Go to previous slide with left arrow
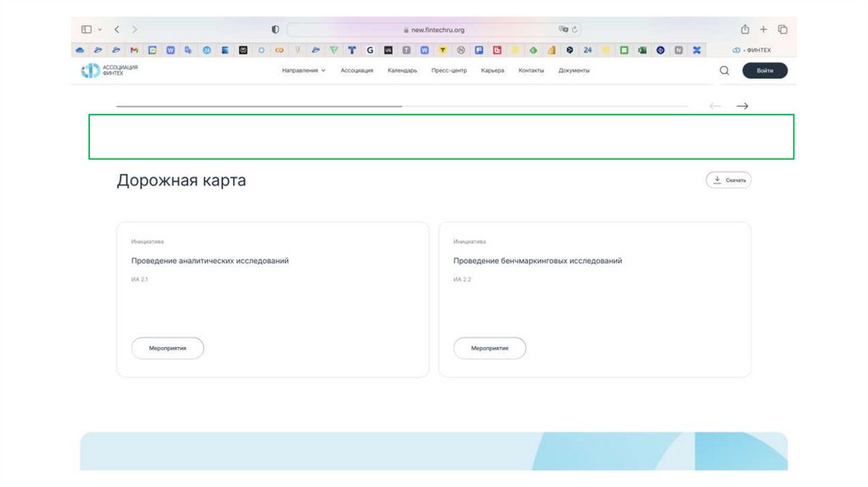 pyautogui.click(x=715, y=106)
